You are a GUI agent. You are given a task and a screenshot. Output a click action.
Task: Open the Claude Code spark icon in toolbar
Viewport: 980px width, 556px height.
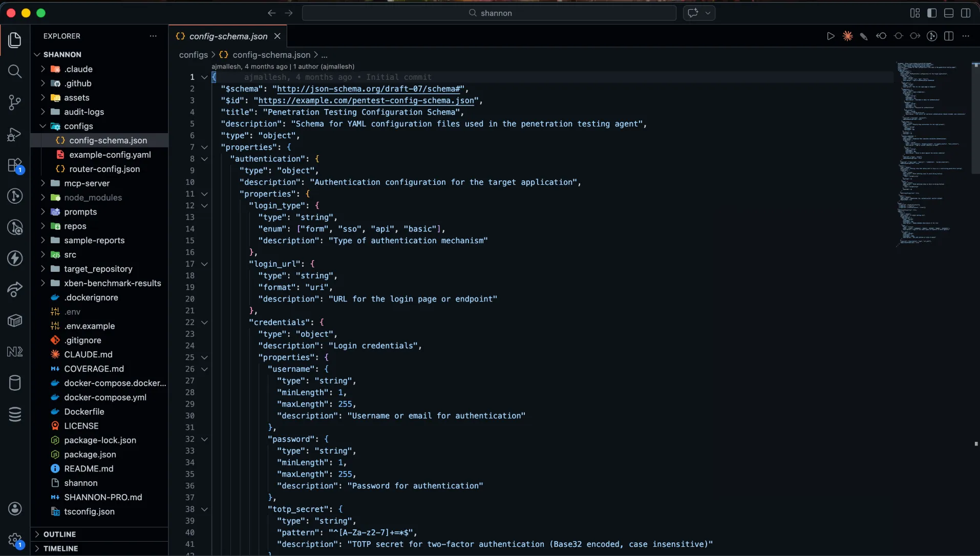pos(848,36)
